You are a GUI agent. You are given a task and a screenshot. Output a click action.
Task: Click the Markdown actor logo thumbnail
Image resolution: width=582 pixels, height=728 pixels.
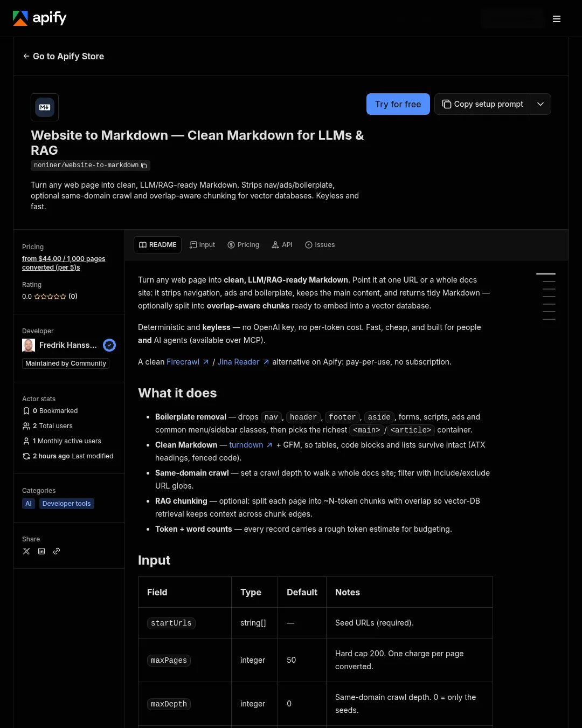[x=45, y=107]
